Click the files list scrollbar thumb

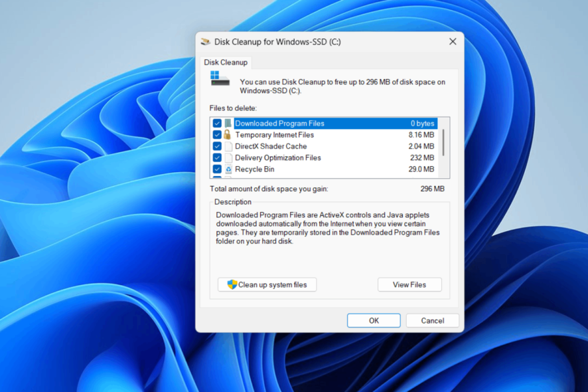click(443, 143)
